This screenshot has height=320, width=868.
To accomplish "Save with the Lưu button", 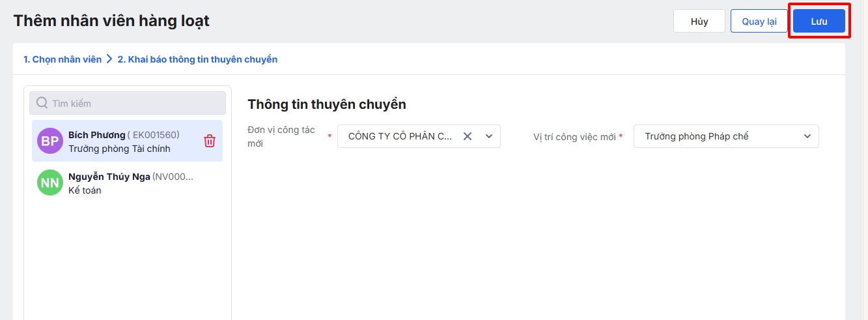I will click(819, 21).
